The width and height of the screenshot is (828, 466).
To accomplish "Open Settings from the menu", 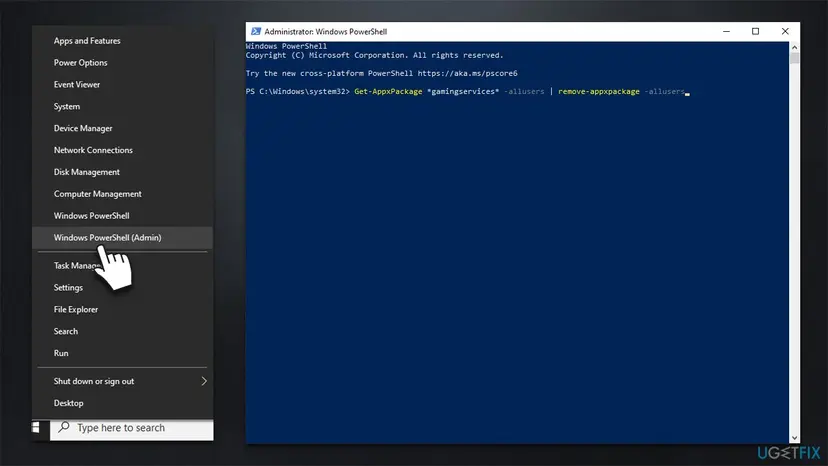I will coord(123,287).
